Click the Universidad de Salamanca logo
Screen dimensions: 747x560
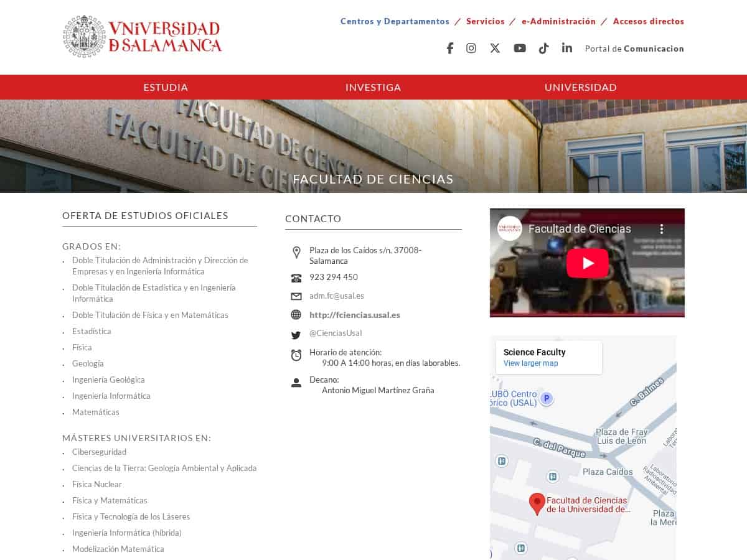143,37
